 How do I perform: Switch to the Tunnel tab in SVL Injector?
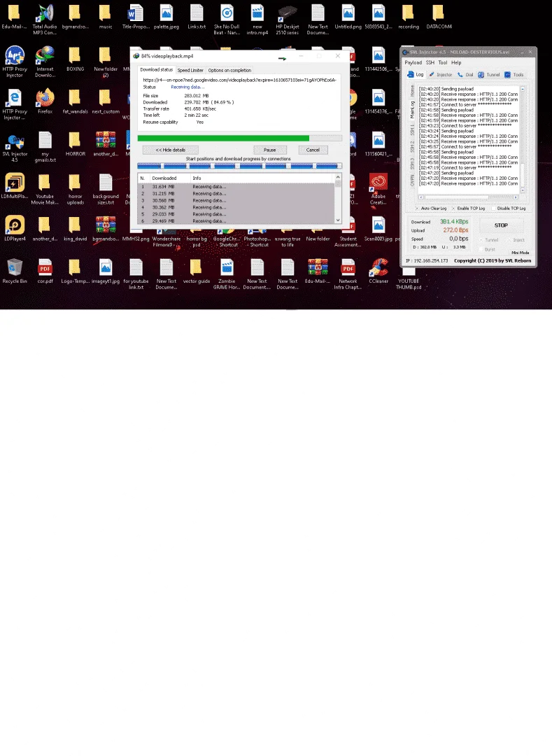tap(489, 75)
